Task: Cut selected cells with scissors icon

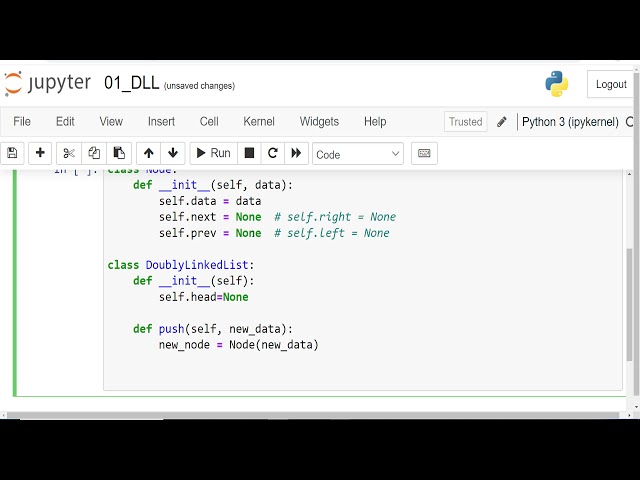Action: (x=69, y=153)
